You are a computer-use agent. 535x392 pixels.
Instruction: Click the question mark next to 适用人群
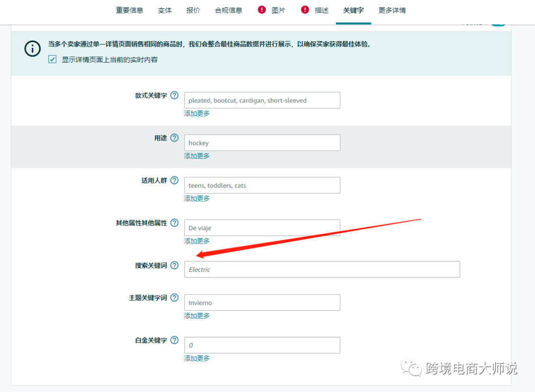click(174, 181)
